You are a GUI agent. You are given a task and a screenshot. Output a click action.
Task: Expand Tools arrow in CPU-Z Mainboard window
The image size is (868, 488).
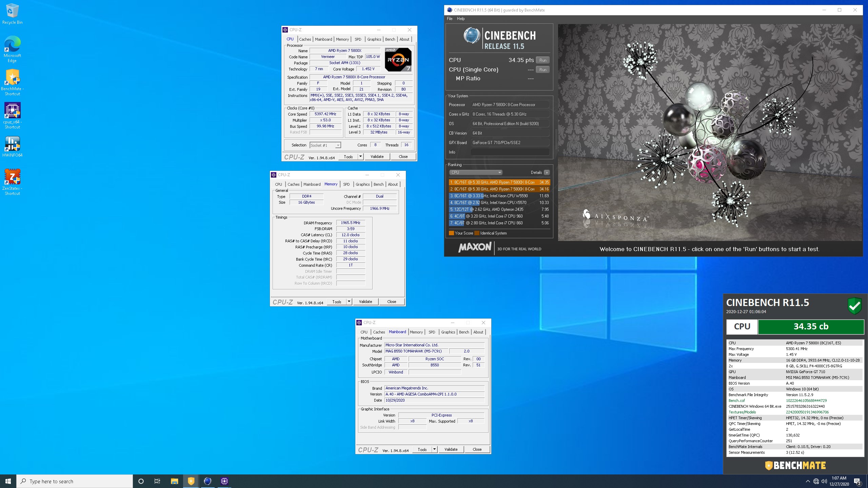[434, 449]
